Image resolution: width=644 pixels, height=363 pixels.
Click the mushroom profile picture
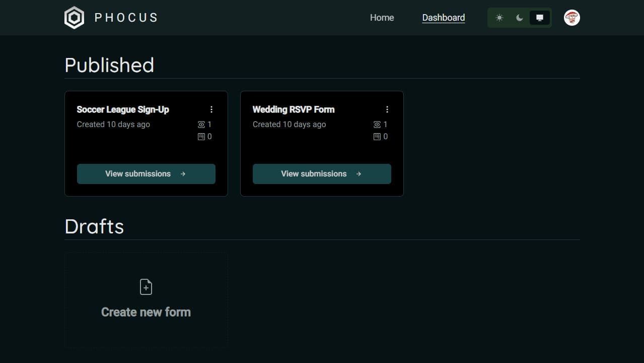(571, 17)
